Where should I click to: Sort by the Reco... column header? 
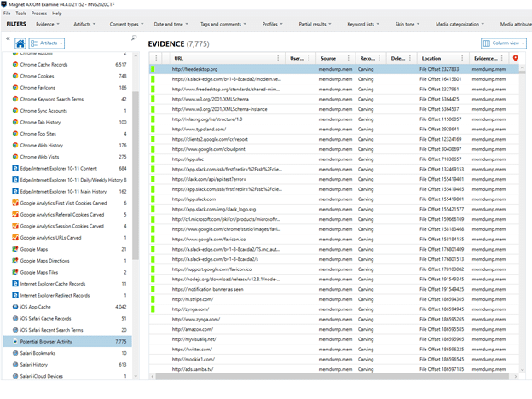[x=367, y=58]
